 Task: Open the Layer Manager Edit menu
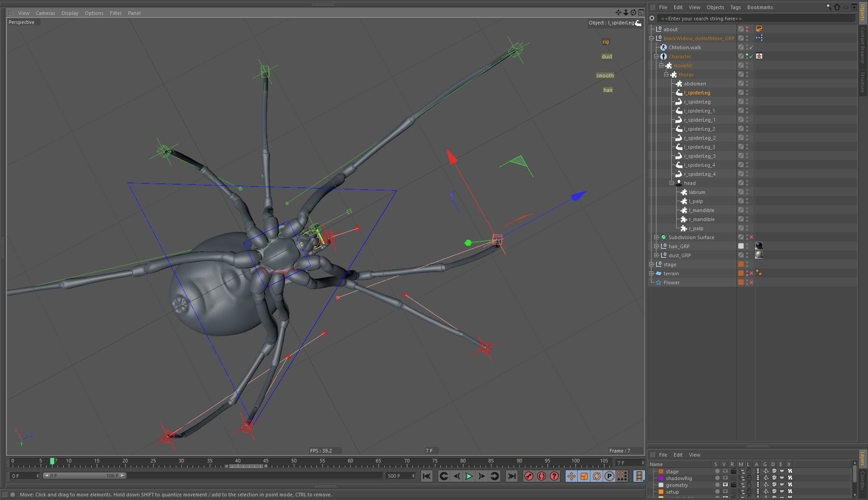[678, 455]
